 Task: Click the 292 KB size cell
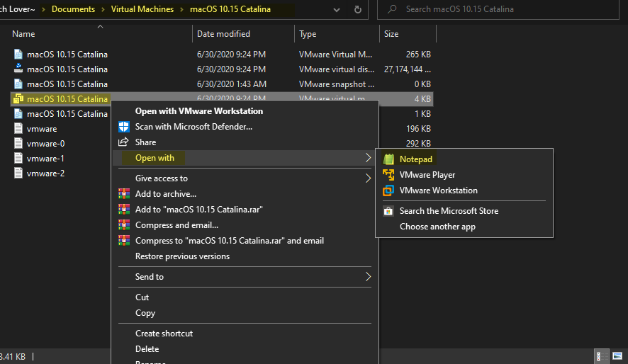coord(418,144)
